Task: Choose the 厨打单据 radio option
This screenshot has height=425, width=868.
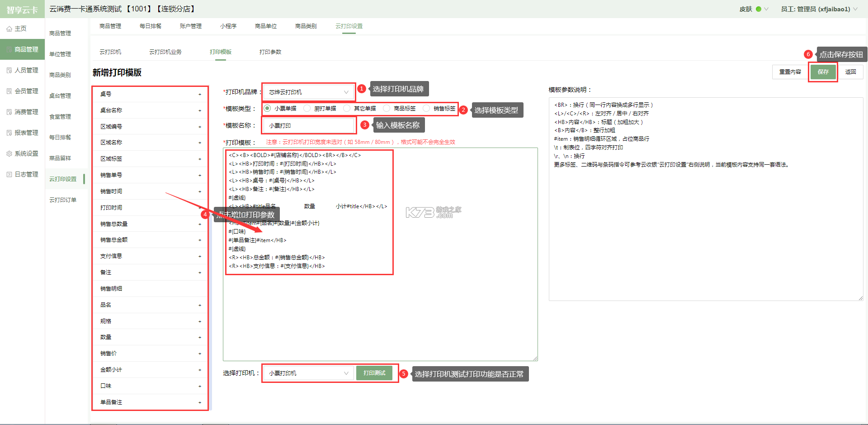Action: click(x=307, y=109)
